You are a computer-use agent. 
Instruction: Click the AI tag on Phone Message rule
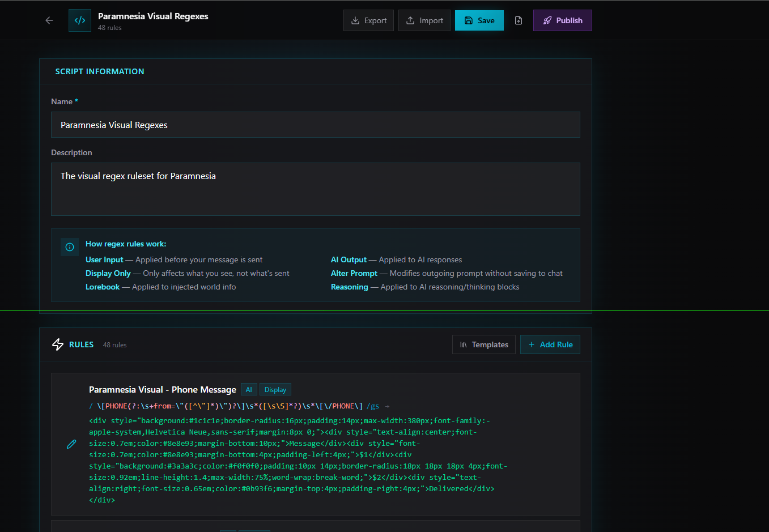coord(249,390)
